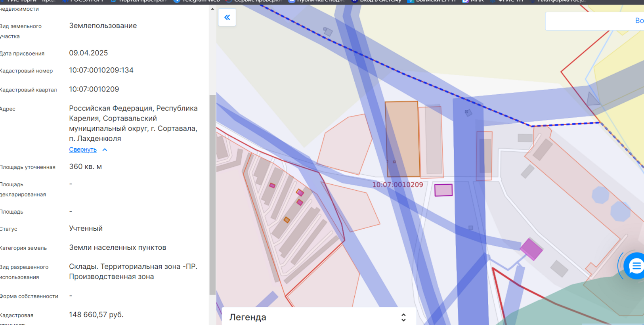
Task: Collapse the info panel with double-chevron button
Action: click(227, 17)
